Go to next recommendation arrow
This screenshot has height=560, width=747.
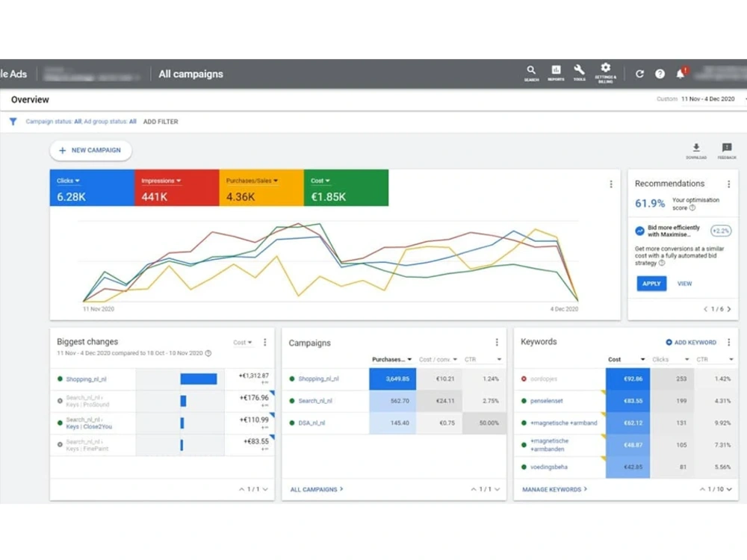coord(729,309)
